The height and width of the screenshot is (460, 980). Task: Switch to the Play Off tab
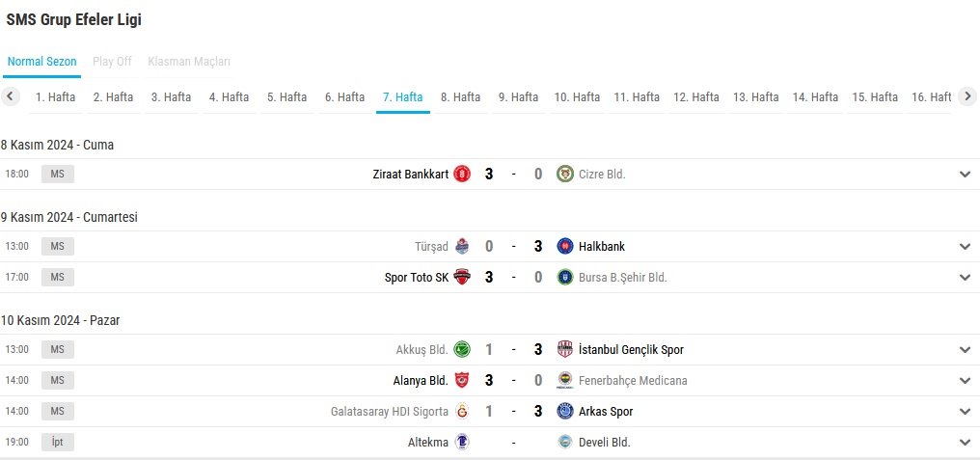113,62
